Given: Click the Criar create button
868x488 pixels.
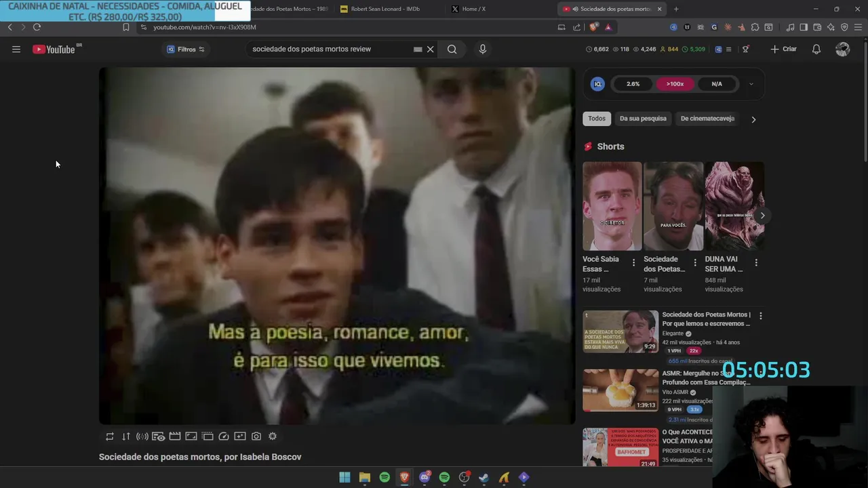Looking at the screenshot, I should pyautogui.click(x=784, y=49).
